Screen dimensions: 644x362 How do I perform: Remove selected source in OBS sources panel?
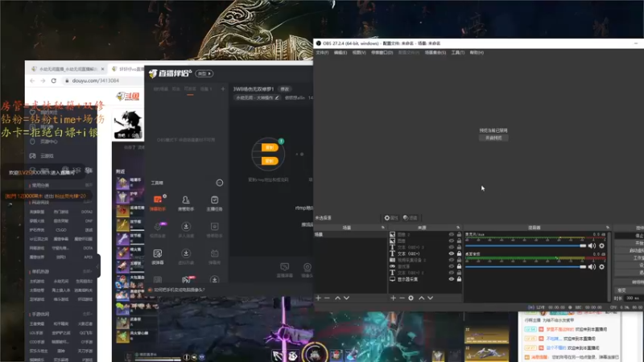coord(402,298)
